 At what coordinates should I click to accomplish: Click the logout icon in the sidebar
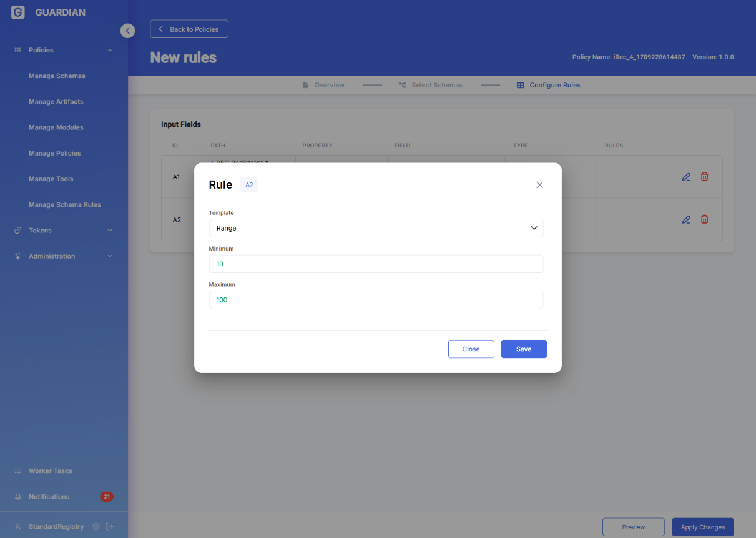pos(110,527)
